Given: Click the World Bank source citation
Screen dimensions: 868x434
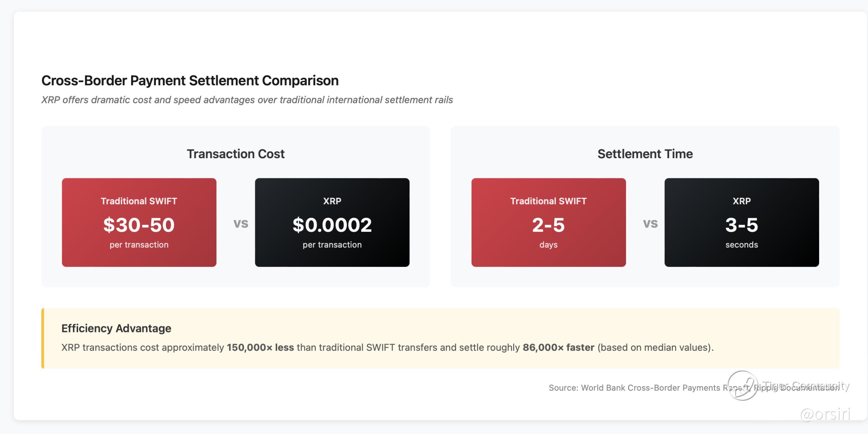Looking at the screenshot, I should tap(635, 388).
